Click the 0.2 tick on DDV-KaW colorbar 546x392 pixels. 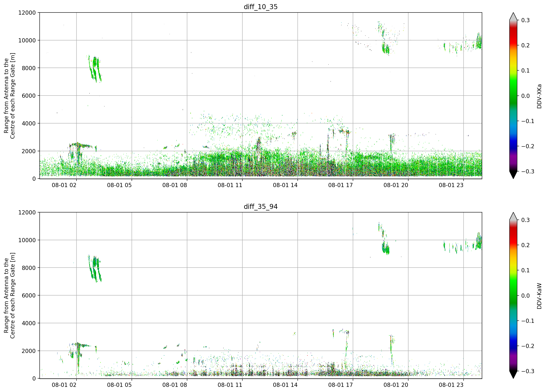pos(525,245)
